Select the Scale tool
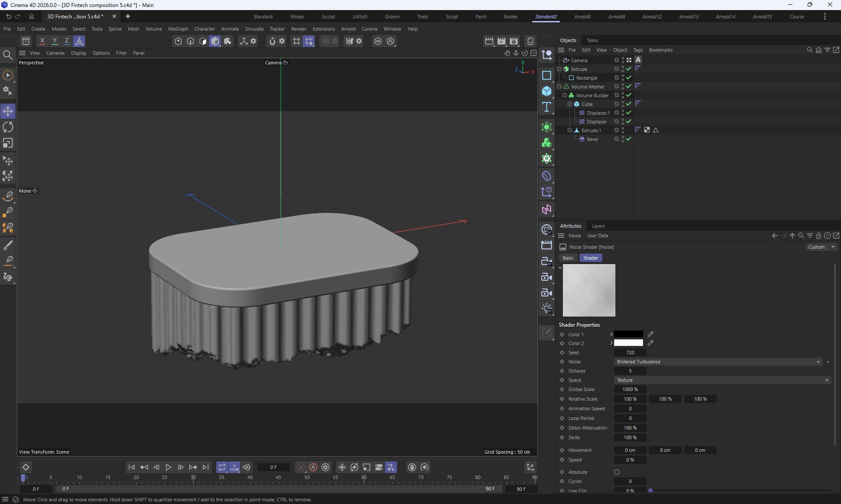 pyautogui.click(x=8, y=143)
